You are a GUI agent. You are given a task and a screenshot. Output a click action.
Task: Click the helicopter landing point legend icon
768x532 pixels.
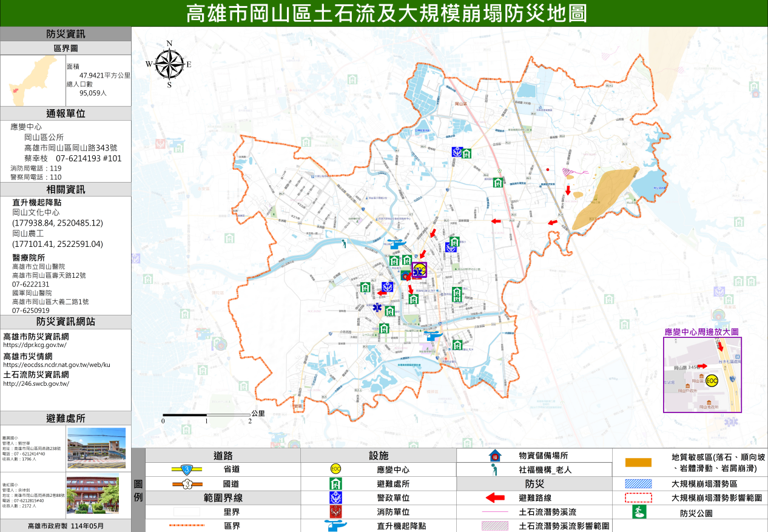click(x=335, y=525)
